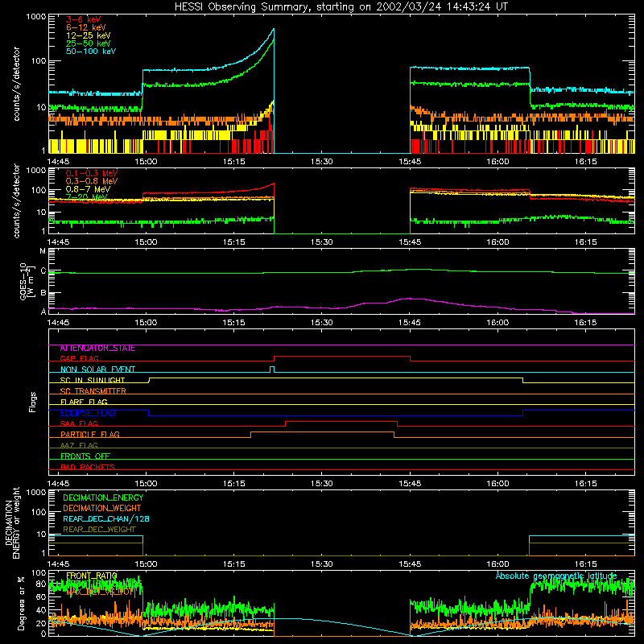Screen dimensions: 644x644
Task: Click the SC_IN_SUNLIGHT flag label
Action: coord(93,380)
